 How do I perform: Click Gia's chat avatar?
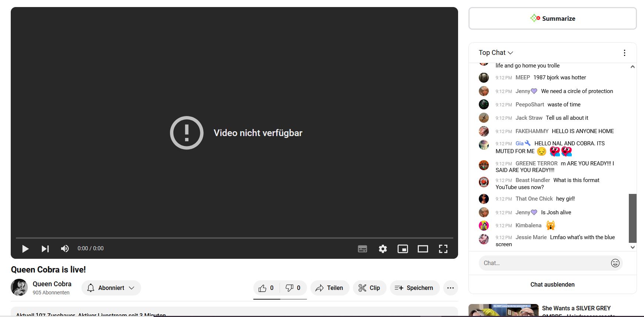(484, 145)
